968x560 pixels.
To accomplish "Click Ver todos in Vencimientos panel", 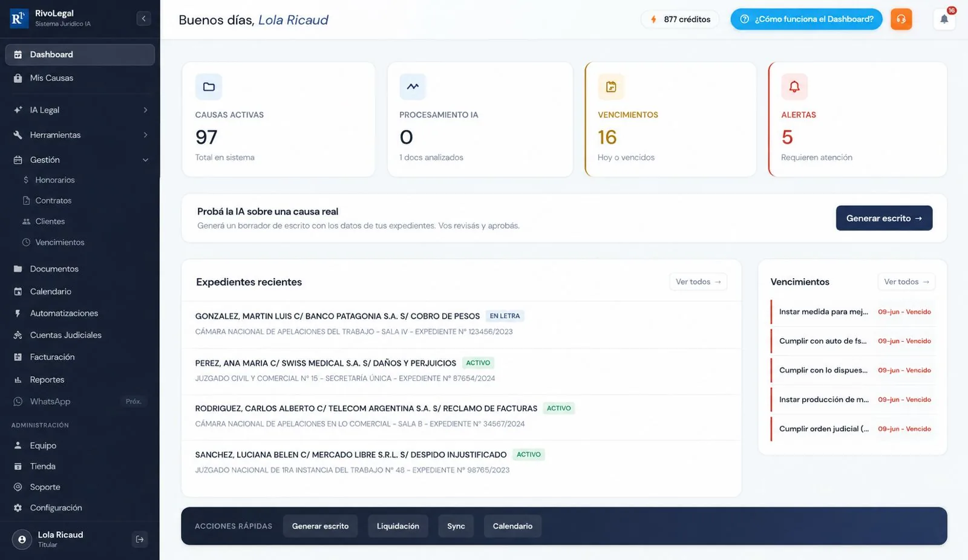I will (906, 282).
